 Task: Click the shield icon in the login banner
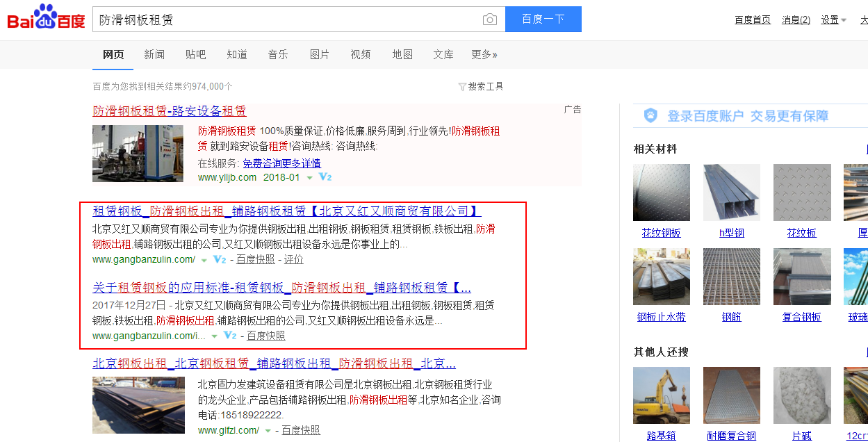coord(650,115)
